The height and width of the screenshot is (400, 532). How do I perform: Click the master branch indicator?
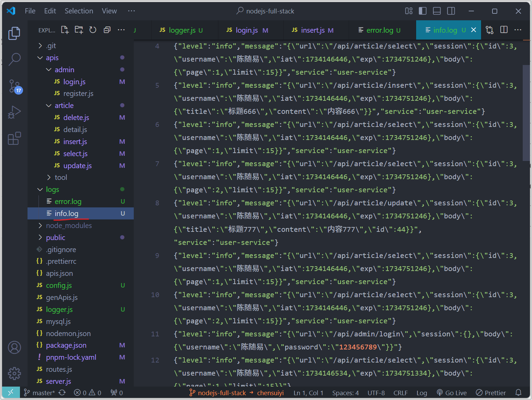39,392
